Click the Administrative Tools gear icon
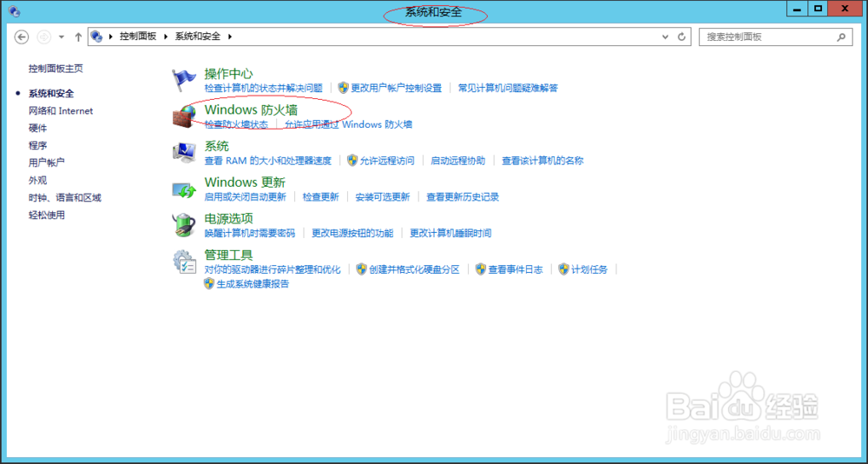The image size is (868, 464). click(x=184, y=262)
